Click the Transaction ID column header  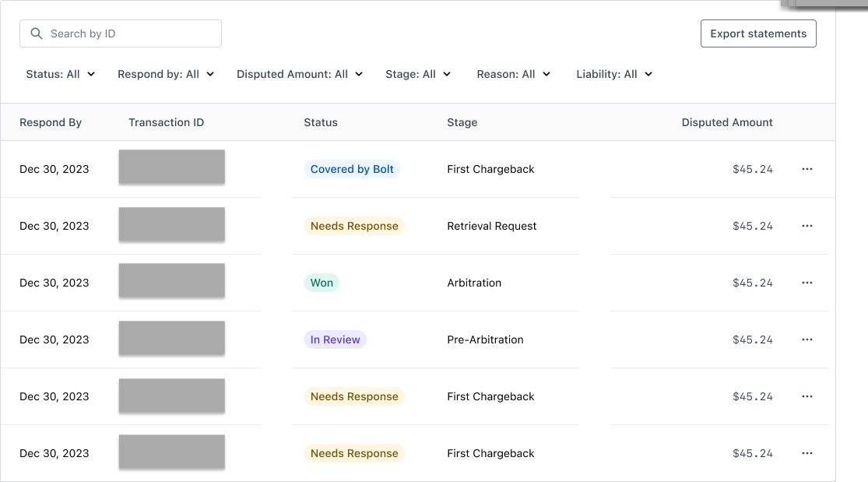166,122
